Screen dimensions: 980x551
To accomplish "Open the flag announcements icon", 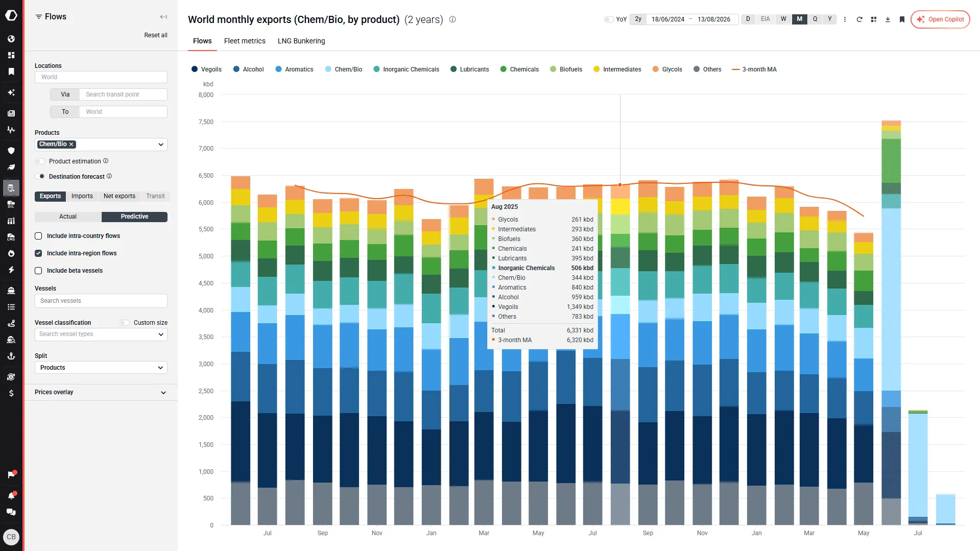I will [11, 475].
